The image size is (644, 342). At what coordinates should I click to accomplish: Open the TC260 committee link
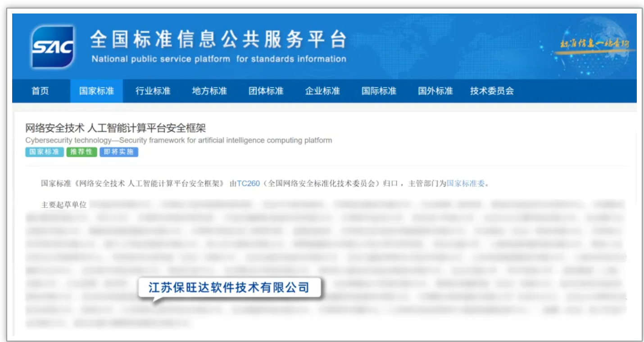pos(248,184)
